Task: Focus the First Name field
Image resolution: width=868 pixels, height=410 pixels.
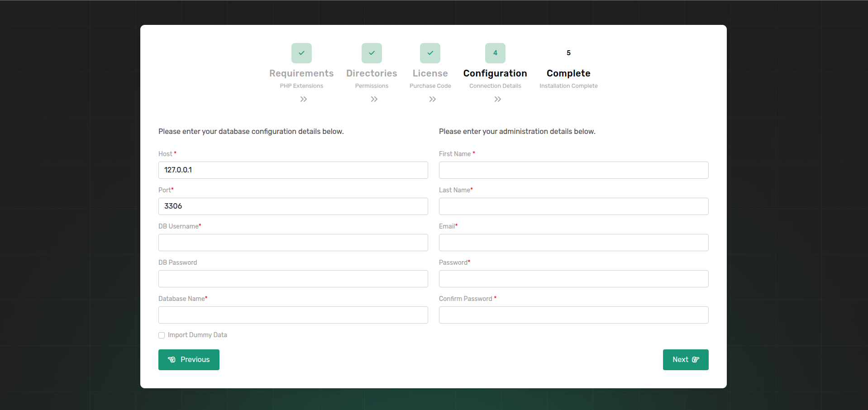Action: pos(573,170)
